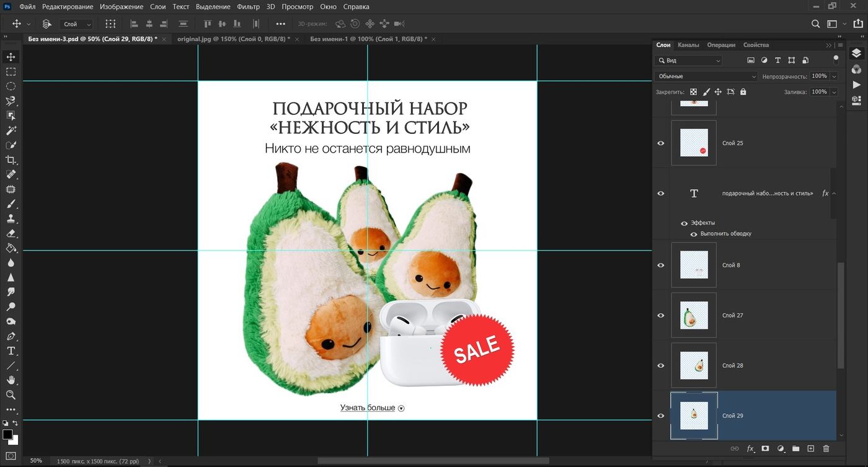Open the Edit Toolbar three-dots button
The image size is (868, 467).
tap(11, 410)
